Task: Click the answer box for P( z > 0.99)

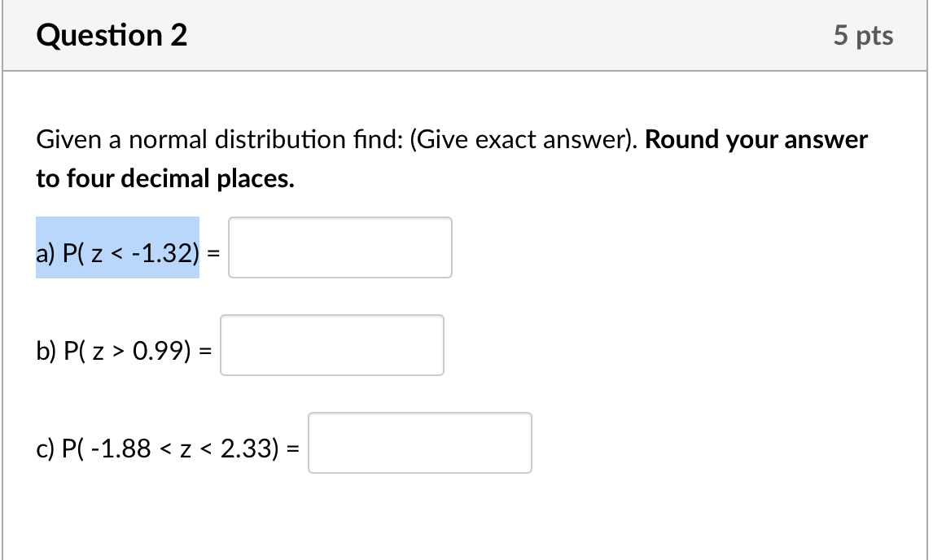Action: point(332,345)
